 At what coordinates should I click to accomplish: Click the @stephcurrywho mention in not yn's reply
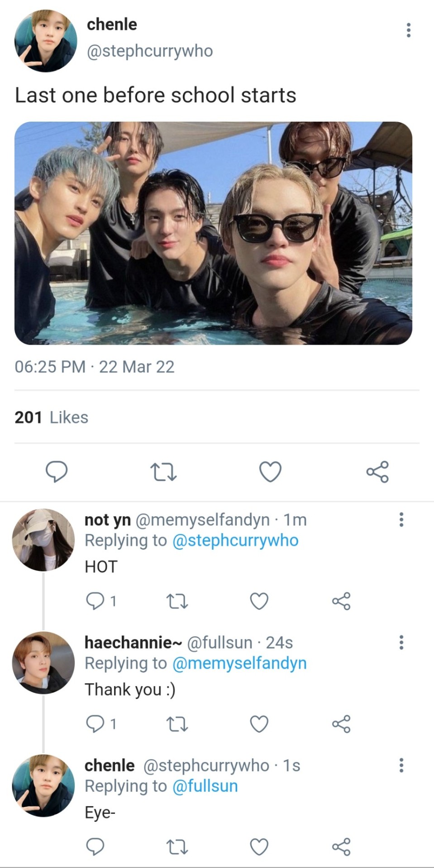click(x=235, y=541)
